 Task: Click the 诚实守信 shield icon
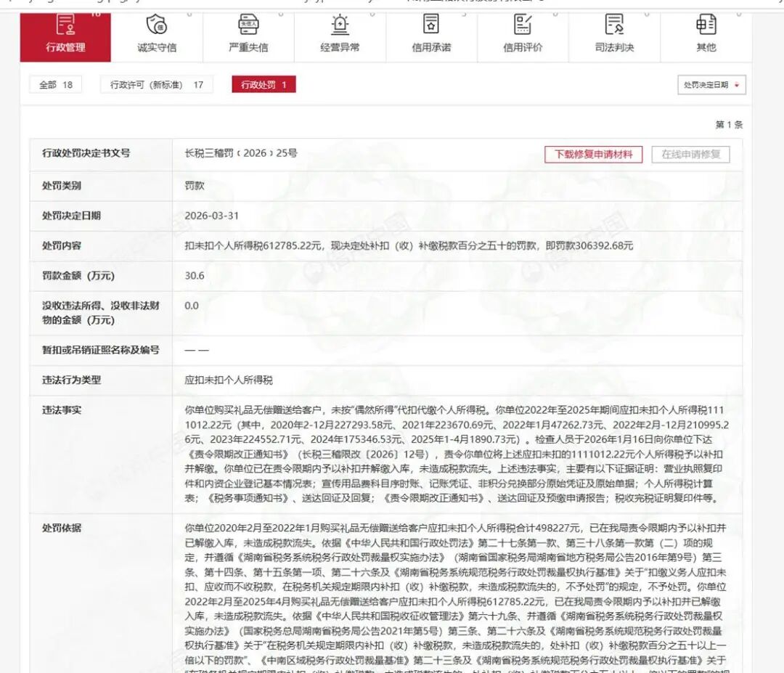157,24
